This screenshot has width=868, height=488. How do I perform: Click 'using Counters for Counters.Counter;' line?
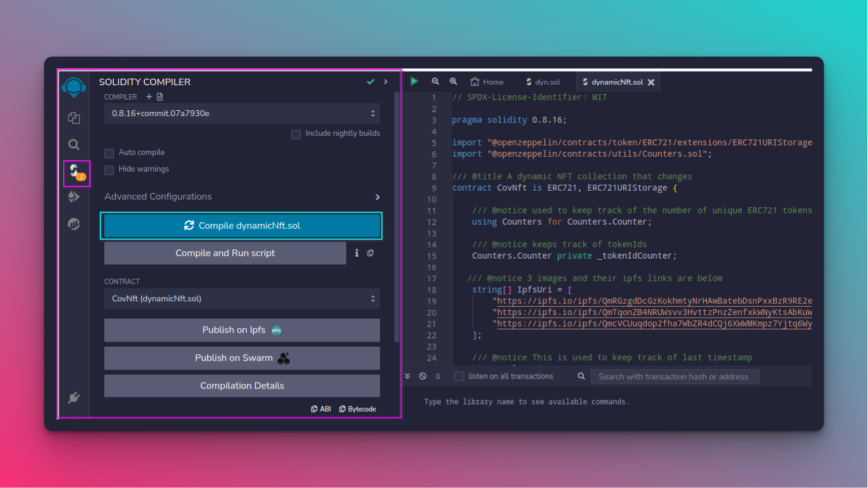pos(562,222)
